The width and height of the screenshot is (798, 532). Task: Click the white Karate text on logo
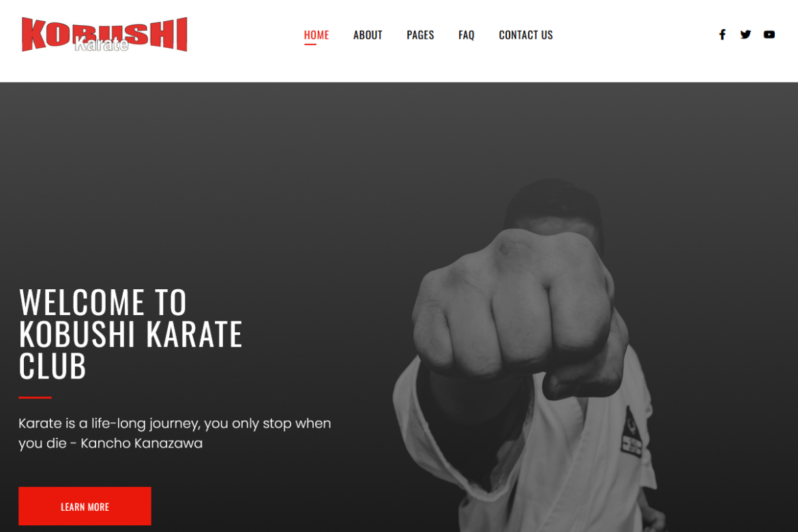(101, 45)
